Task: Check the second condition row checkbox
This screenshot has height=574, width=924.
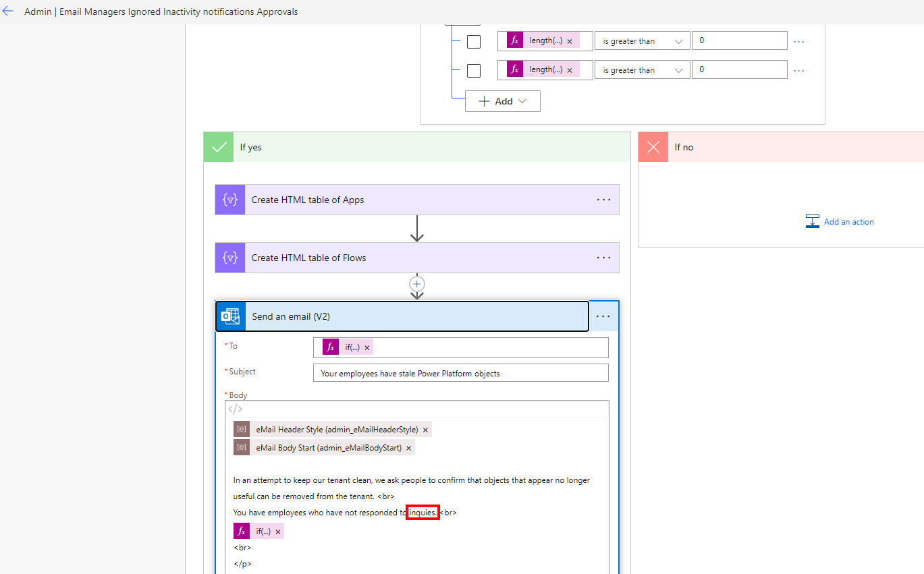Action: coord(474,70)
